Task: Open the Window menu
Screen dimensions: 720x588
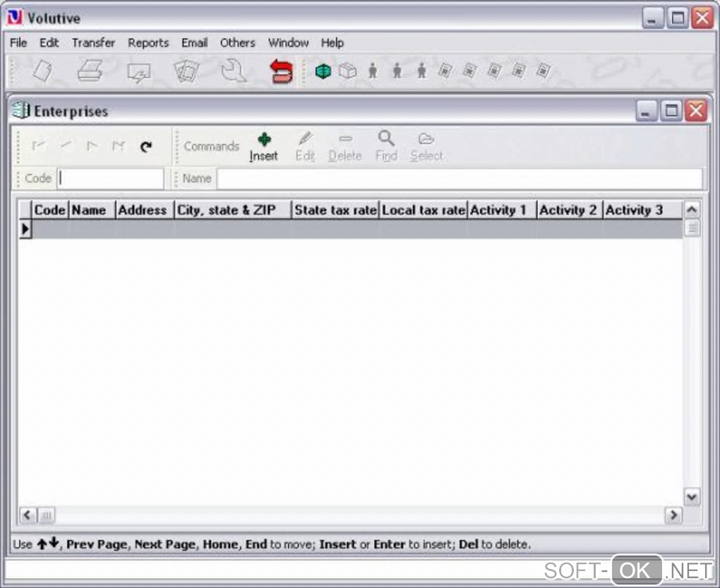Action: coord(289,42)
